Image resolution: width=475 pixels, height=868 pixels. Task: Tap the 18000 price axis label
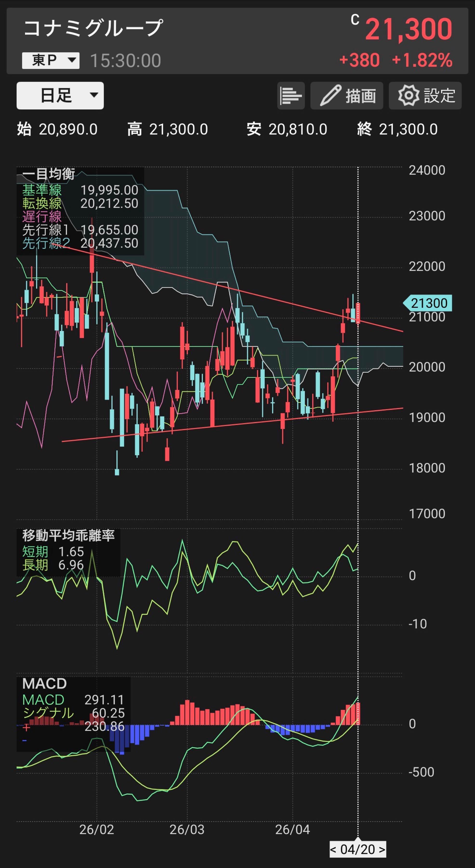427,468
